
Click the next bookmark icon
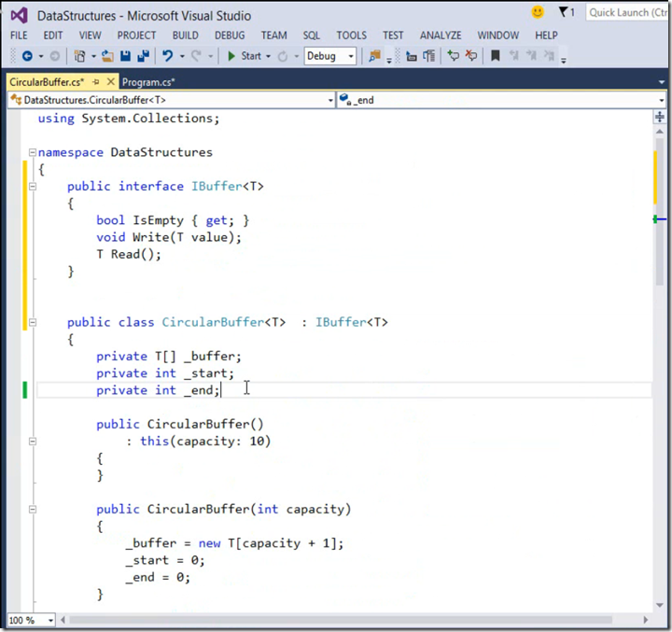(x=531, y=56)
